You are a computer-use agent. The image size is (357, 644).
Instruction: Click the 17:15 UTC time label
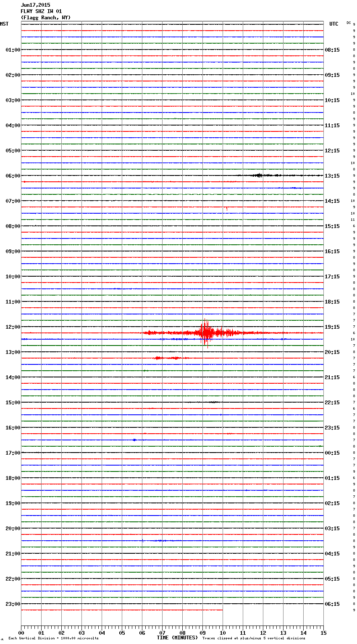332,277
